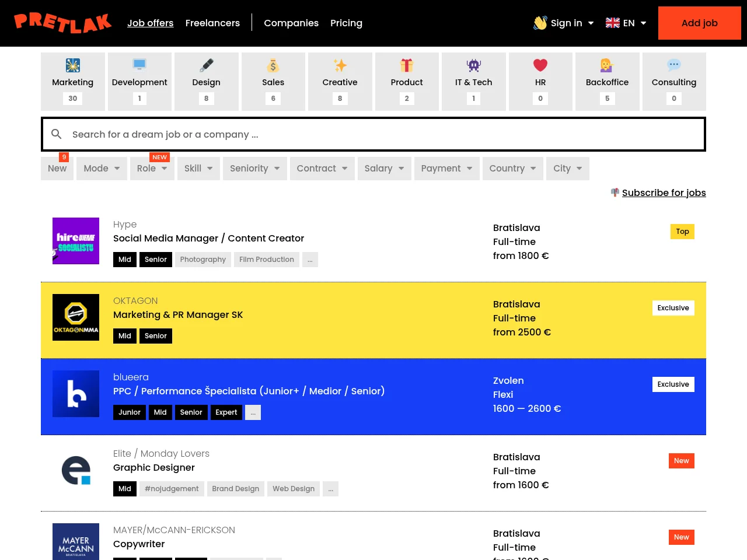Image resolution: width=747 pixels, height=560 pixels.
Task: Click the Web Design tag
Action: 294,489
